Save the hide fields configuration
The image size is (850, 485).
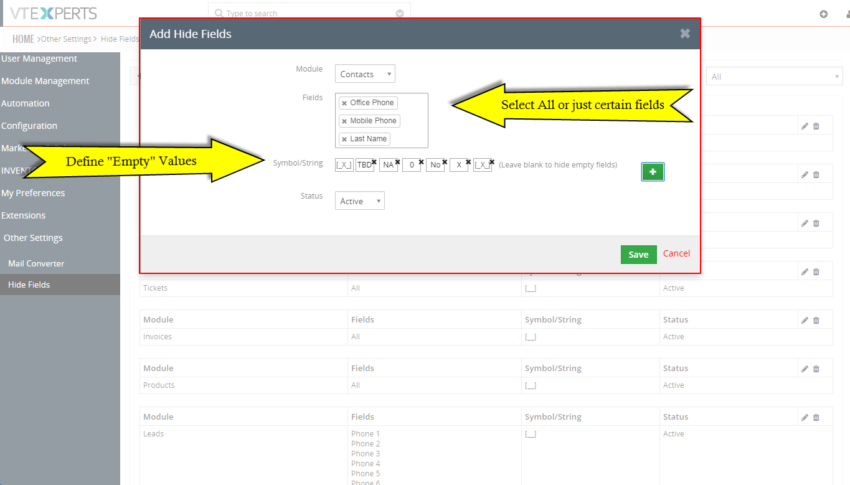coord(638,254)
